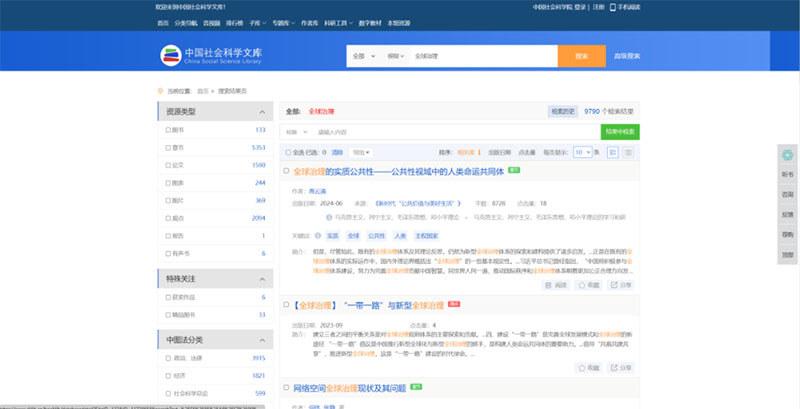Click the orange 搜索 search button
The width and height of the screenshot is (800, 409).
581,55
